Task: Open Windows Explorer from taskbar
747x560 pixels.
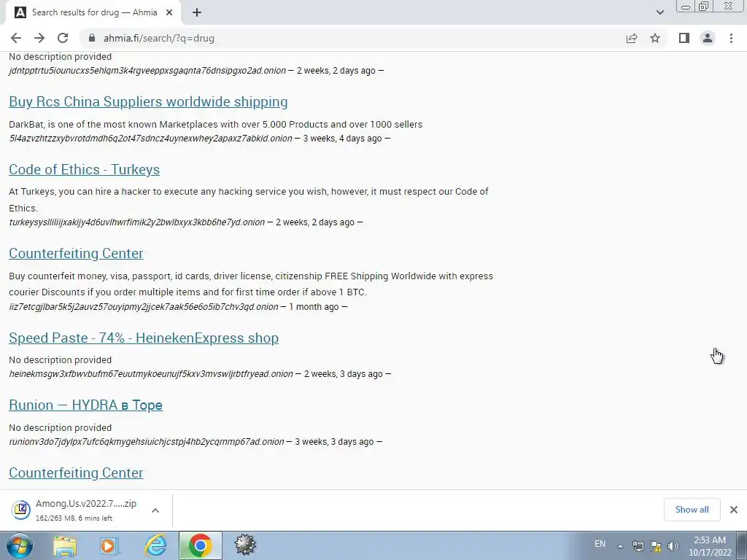Action: click(x=65, y=546)
